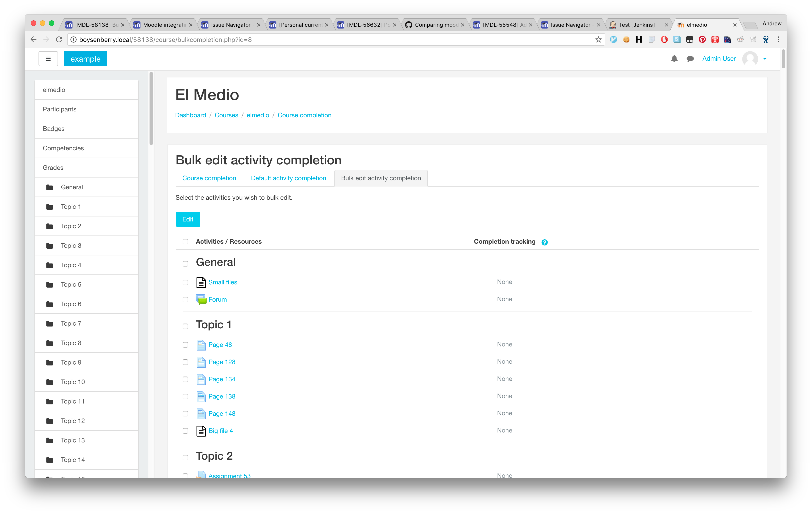
Task: Tick the Small files checkbox
Action: [185, 282]
